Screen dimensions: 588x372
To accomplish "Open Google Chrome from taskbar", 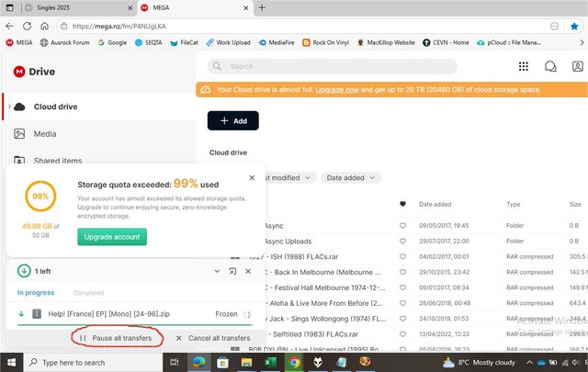I will (x=294, y=362).
